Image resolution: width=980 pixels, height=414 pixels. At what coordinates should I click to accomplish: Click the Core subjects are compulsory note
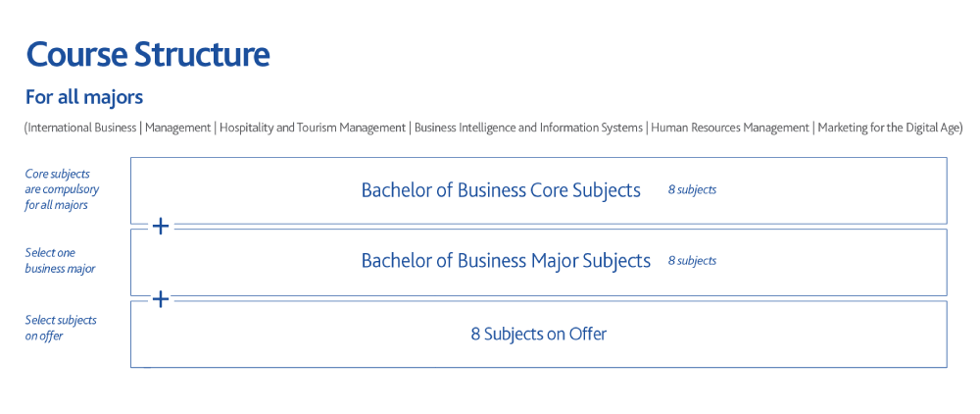tap(62, 189)
